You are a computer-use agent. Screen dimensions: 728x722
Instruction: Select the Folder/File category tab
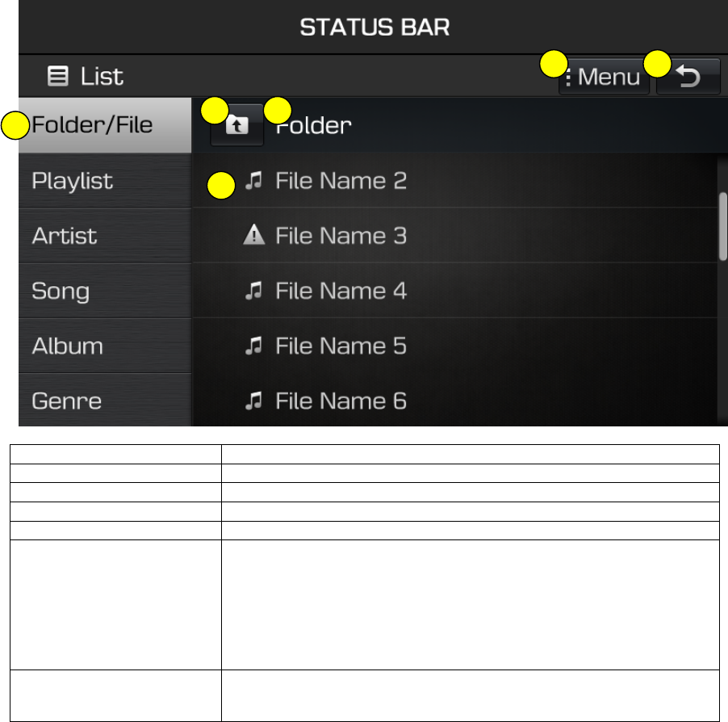pos(105,125)
